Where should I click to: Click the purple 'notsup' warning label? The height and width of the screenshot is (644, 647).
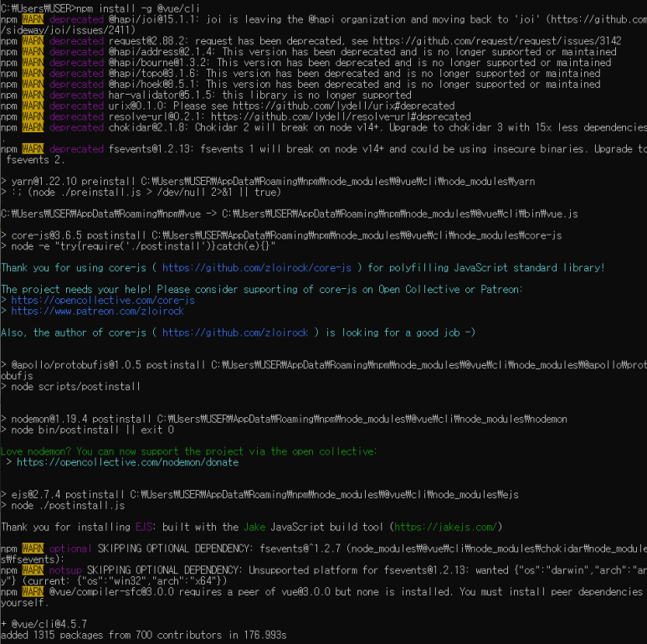65,569
